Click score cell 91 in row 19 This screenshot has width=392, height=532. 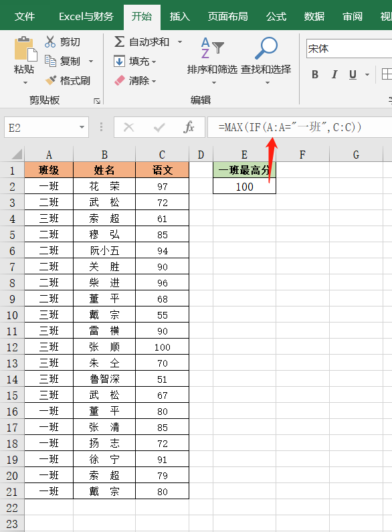(x=162, y=459)
